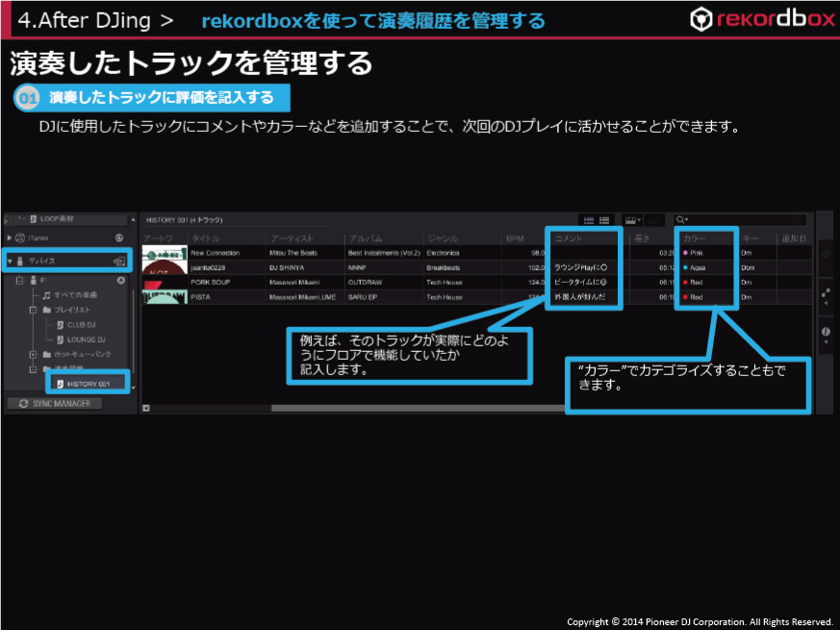Open the tag panel icon on right sidebar
This screenshot has width=840, height=630.
click(x=827, y=255)
